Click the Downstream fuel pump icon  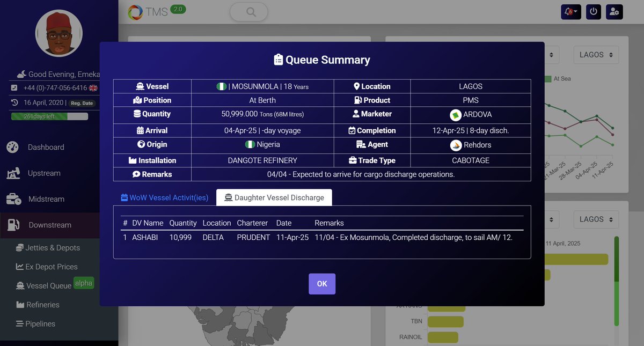13,225
